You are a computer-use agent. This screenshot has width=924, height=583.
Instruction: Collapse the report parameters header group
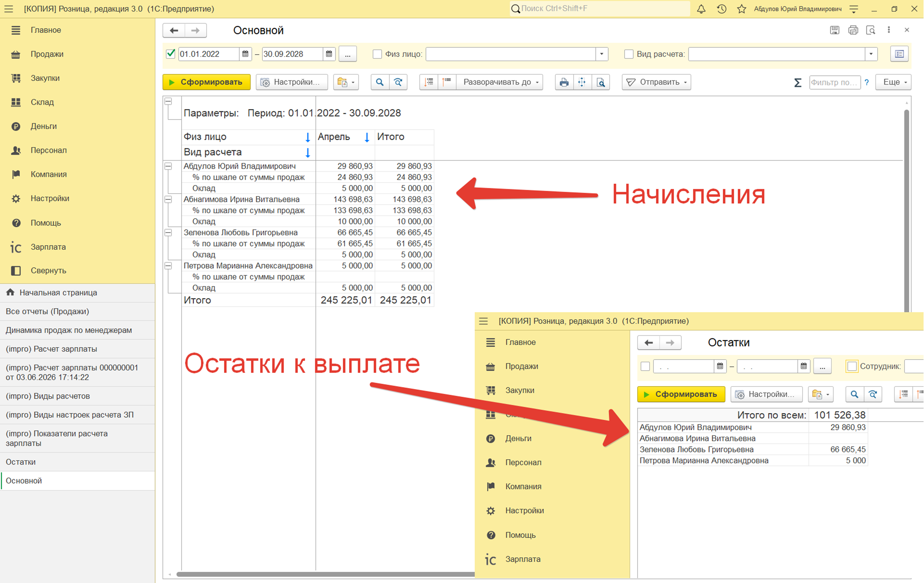[x=168, y=101]
